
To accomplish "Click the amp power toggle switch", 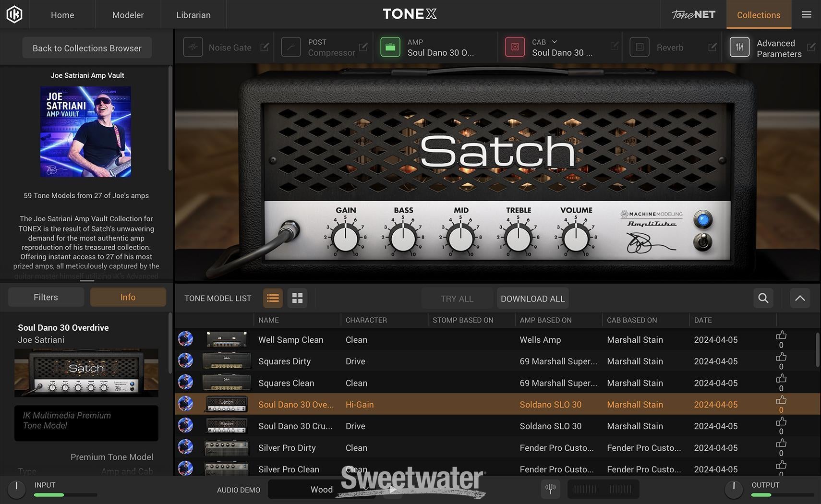I will pyautogui.click(x=703, y=242).
